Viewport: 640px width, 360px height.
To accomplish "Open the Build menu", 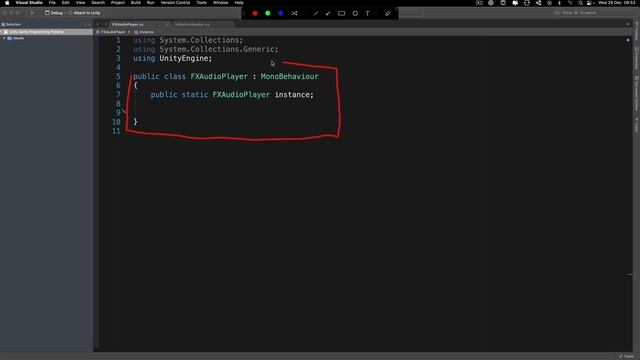I will coord(136,2).
